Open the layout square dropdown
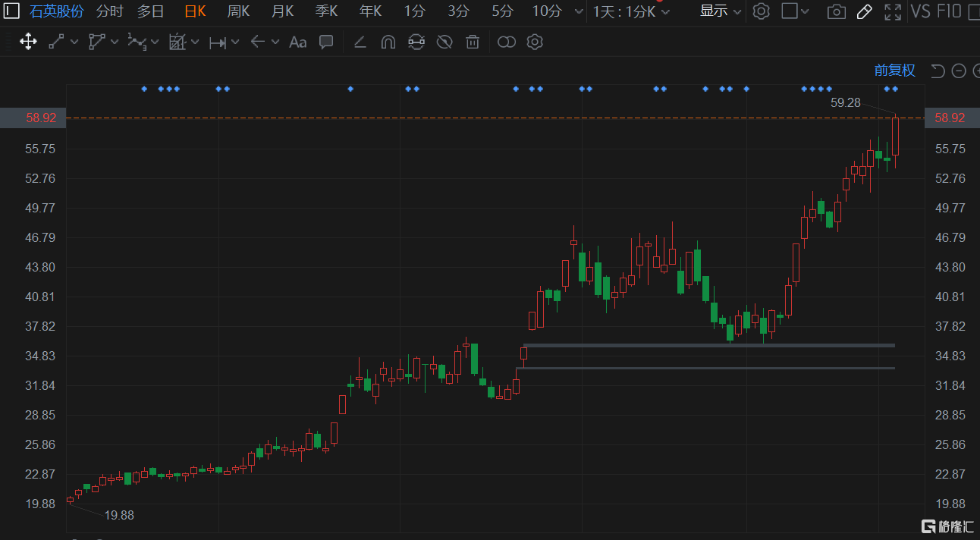This screenshot has height=540, width=980. (796, 11)
